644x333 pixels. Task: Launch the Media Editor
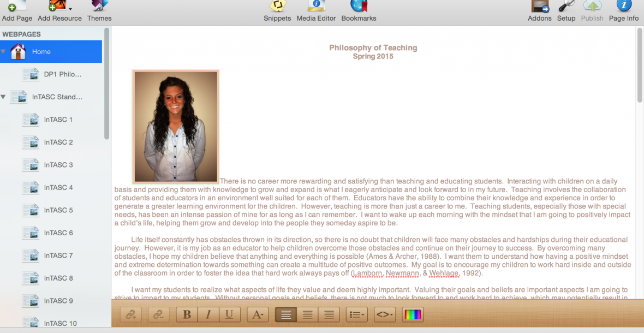317,7
